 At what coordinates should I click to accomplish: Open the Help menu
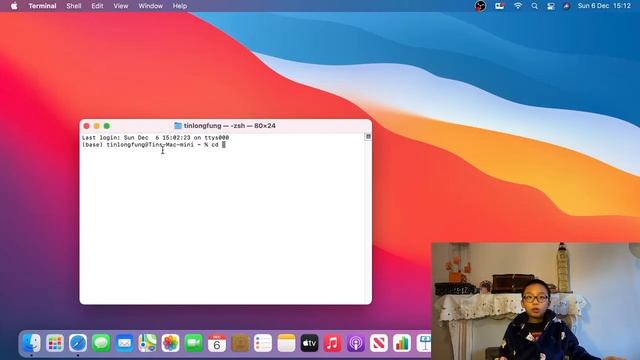[x=180, y=6]
